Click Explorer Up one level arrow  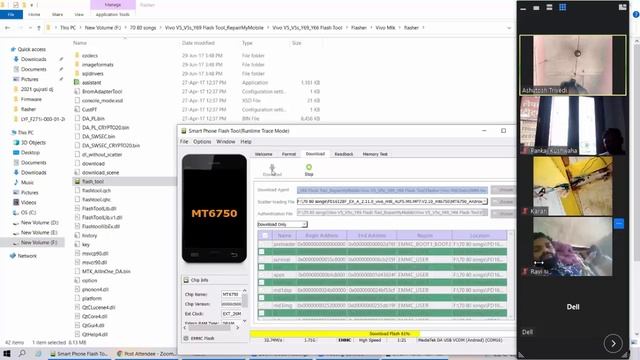tap(39, 28)
